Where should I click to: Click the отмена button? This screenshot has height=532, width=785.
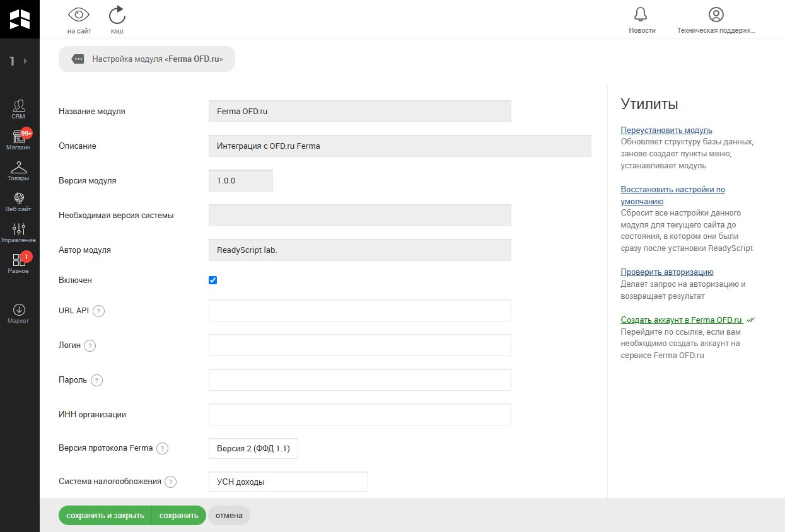click(x=229, y=516)
